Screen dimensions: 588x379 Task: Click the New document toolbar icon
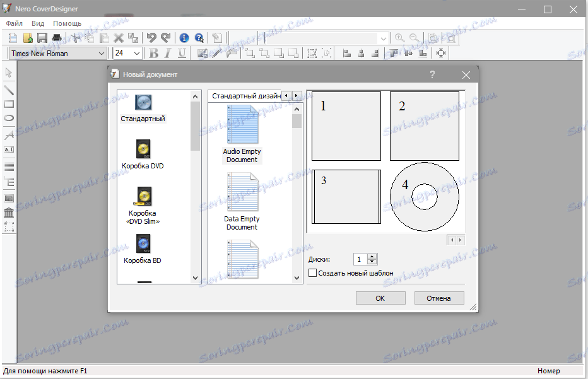(x=13, y=38)
